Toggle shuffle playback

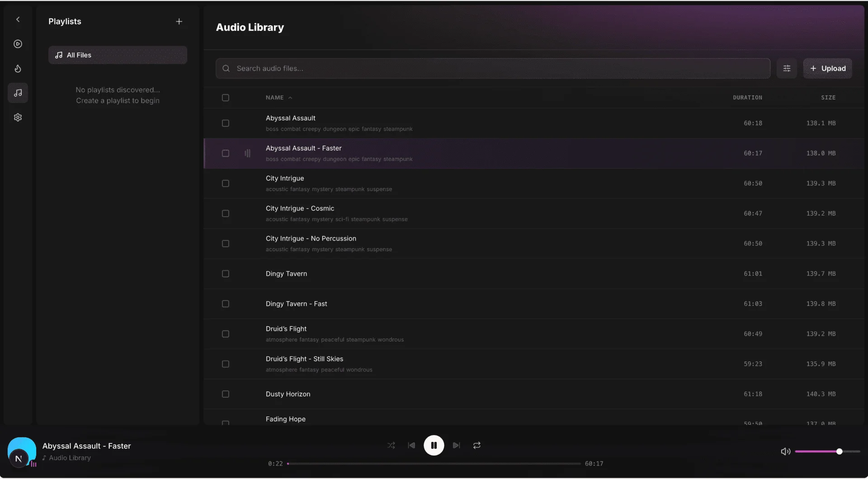(391, 446)
